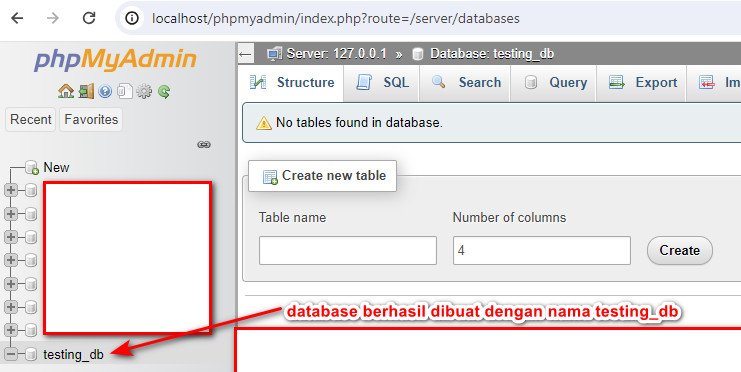Viewport: 741px width, 372px height.
Task: Click the Query tab database icon
Action: [x=531, y=83]
